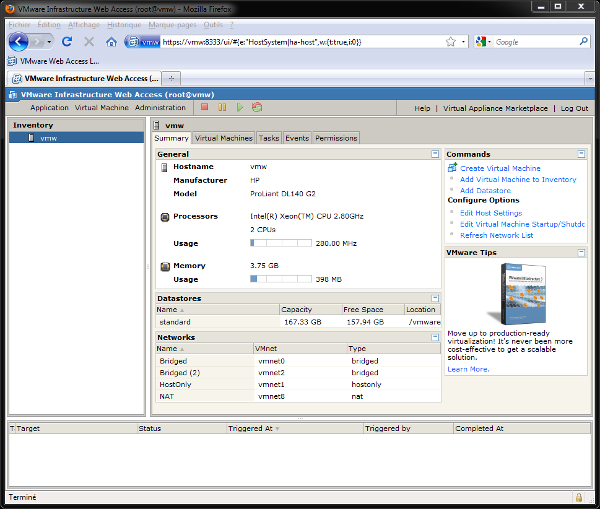Screen dimensions: 600x509
Task: Open the Administration menu
Action: (x=160, y=108)
